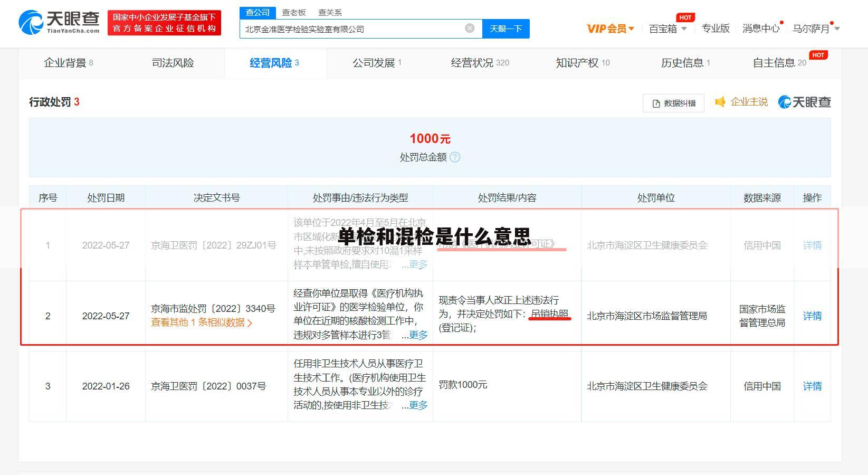Screen dimensions: 868x475
Task: Open 详情 for the 2022-01-26 penalty
Action: [812, 386]
